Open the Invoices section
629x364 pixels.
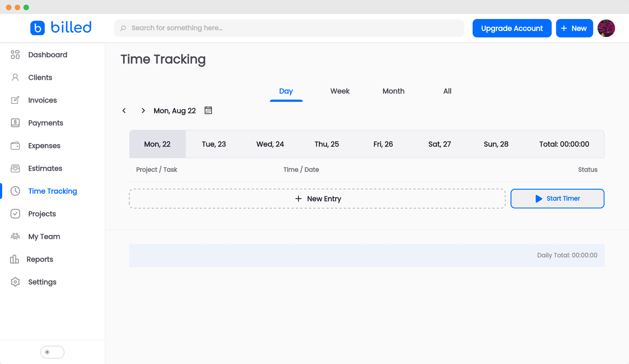15,100
